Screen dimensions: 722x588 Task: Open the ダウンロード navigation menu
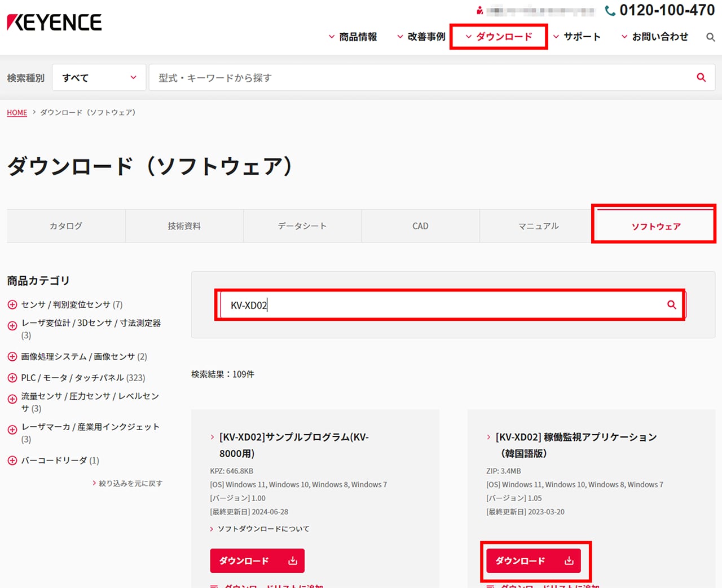point(499,37)
